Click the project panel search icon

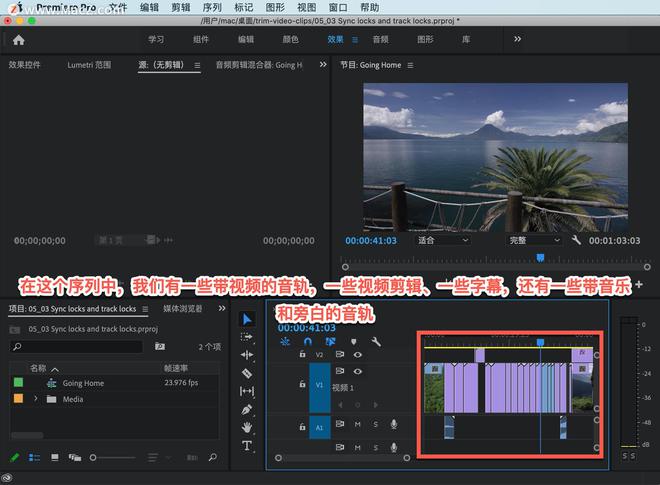coord(17,346)
